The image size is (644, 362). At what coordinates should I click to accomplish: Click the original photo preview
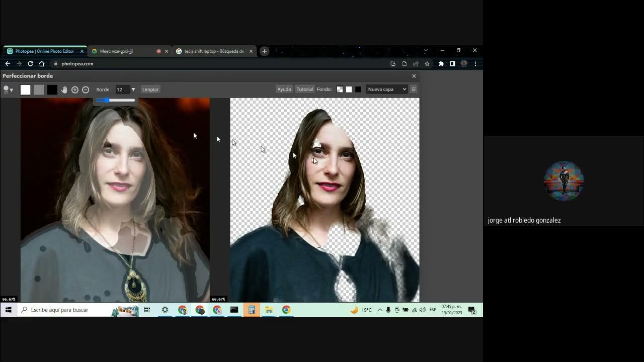click(115, 200)
